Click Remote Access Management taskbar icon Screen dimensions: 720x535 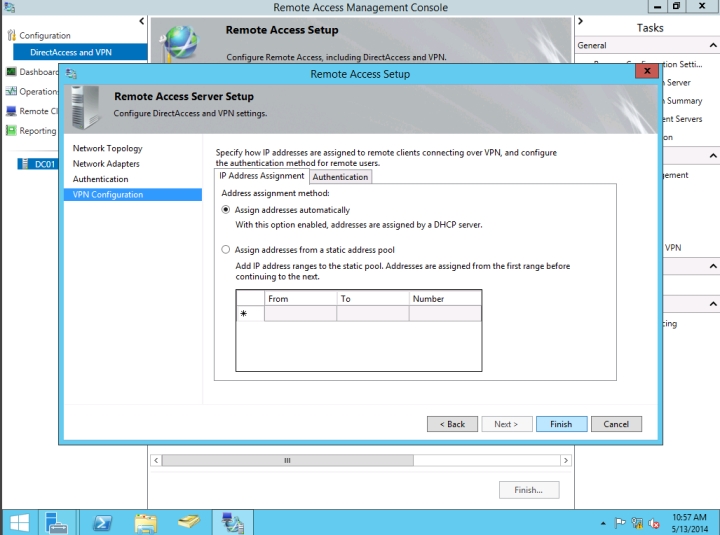[232, 523]
